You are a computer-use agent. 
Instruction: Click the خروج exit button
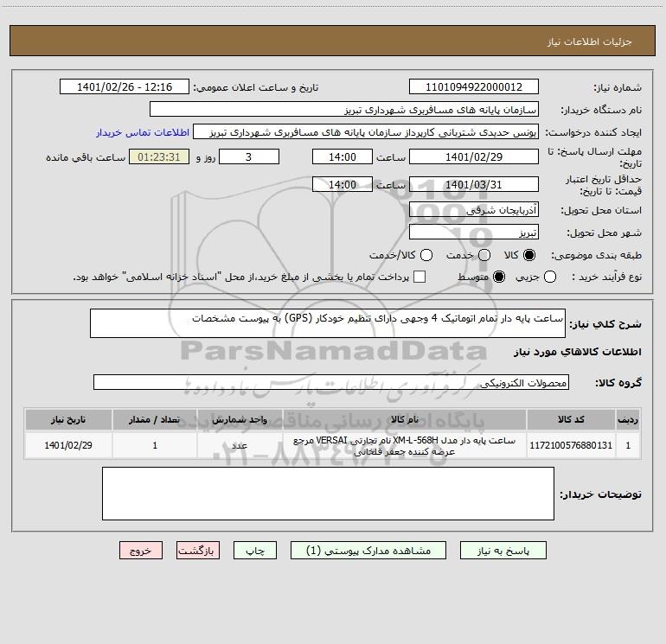tap(141, 550)
